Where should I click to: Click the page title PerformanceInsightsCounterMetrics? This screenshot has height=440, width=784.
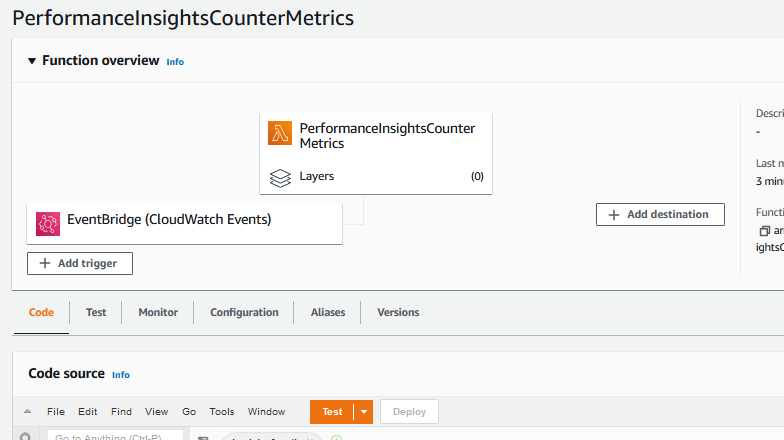pyautogui.click(x=183, y=18)
